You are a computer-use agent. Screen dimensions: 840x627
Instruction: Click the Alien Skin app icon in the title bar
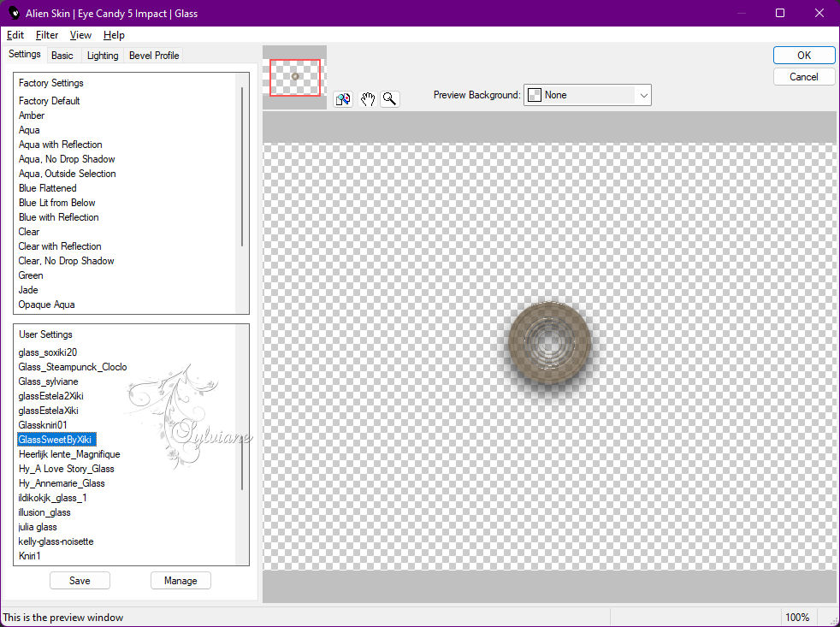pyautogui.click(x=14, y=13)
